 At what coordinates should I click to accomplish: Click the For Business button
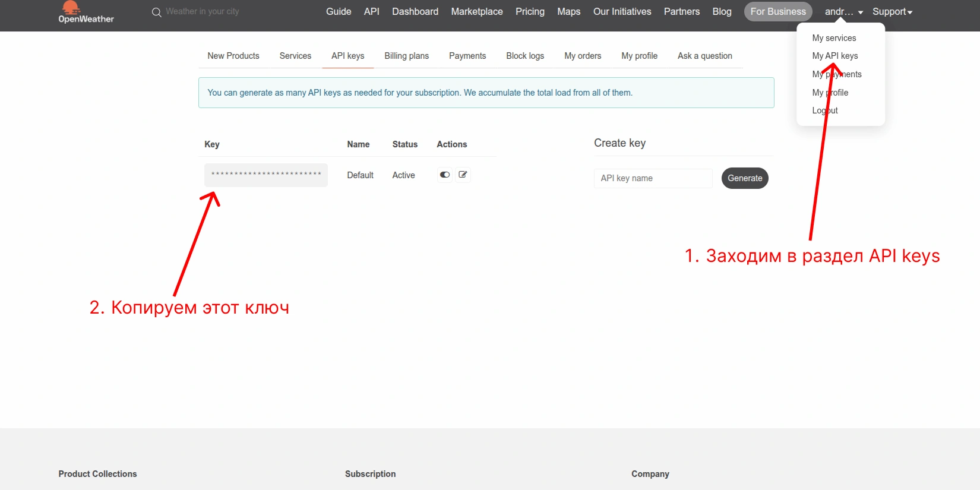pos(777,12)
